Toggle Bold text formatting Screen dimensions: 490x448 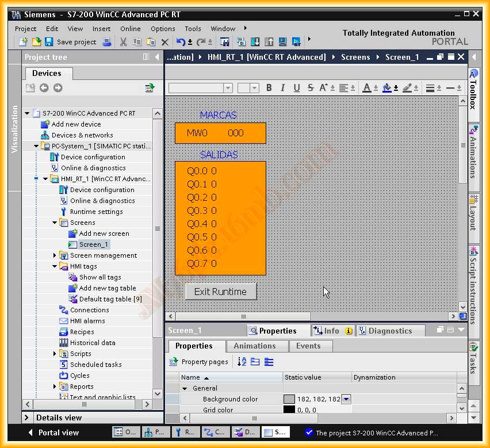269,88
